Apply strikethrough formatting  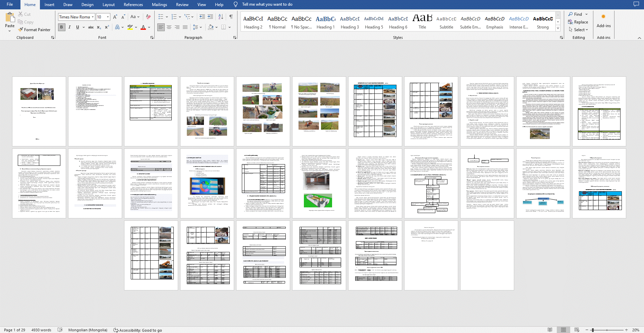pos(91,27)
